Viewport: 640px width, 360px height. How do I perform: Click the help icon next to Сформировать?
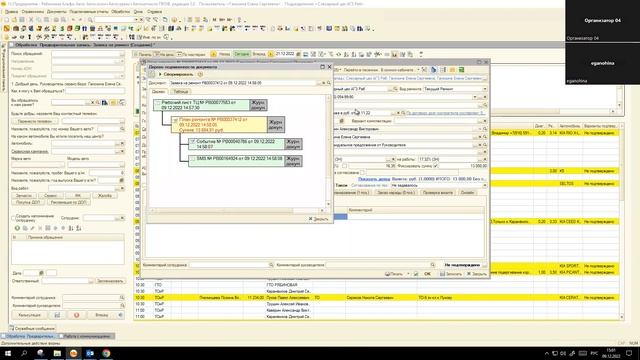click(200, 74)
